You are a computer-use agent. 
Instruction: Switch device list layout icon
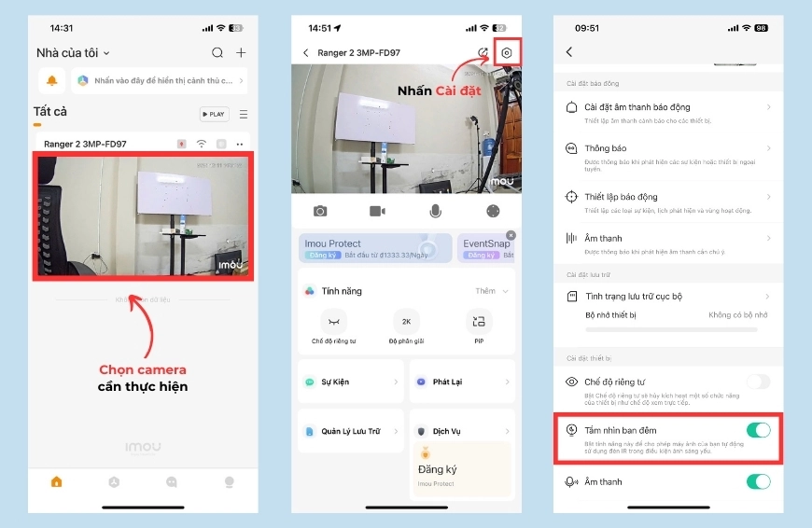click(x=244, y=114)
